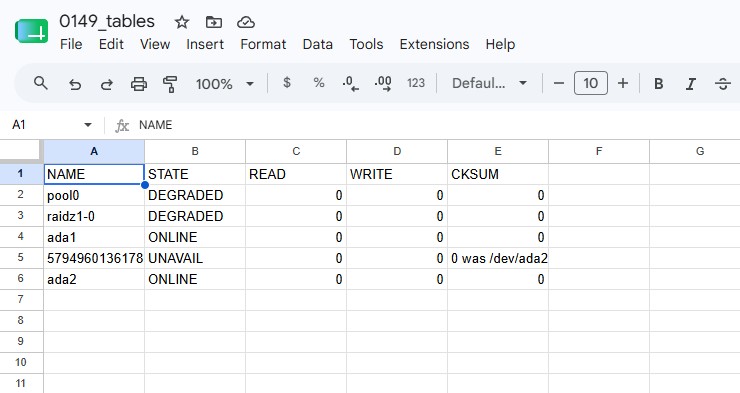The height and width of the screenshot is (393, 740).
Task: Toggle italic formatting
Action: [690, 84]
